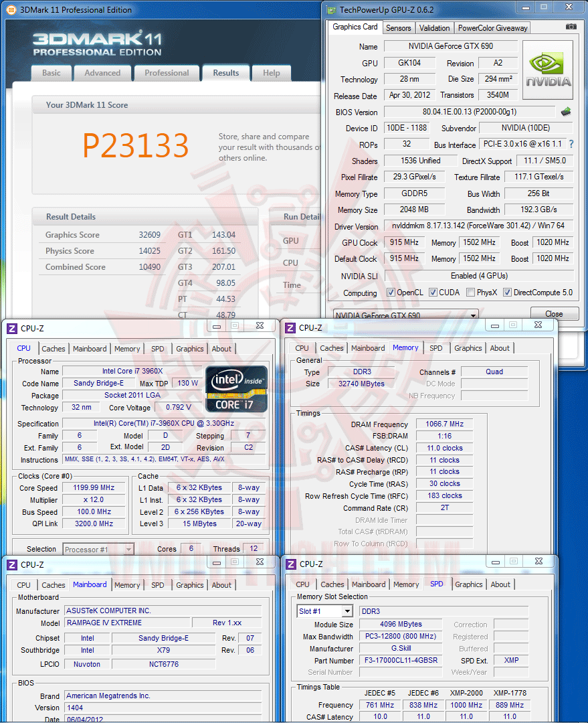Open Caches tab in the CPU-Z CPU window
Image resolution: width=588 pixels, height=723 pixels.
pyautogui.click(x=54, y=349)
